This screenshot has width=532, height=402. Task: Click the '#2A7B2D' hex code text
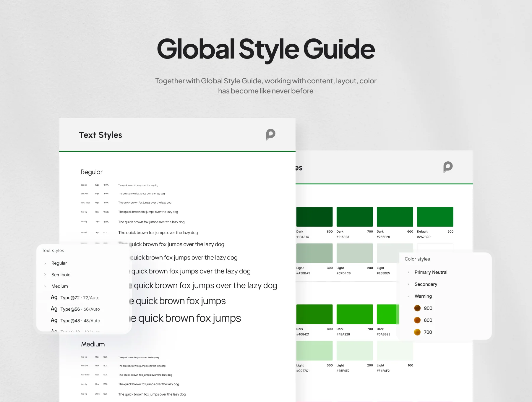point(424,237)
